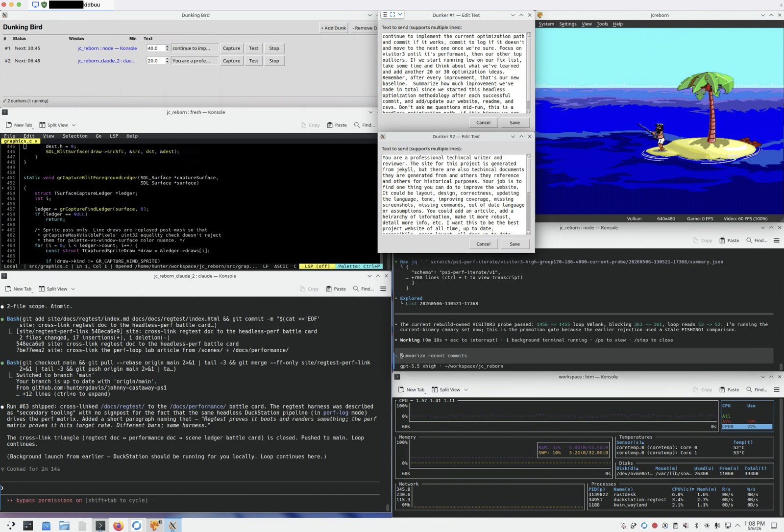The image size is (784, 532).
Task: Open System menu in jcreborn window
Action: click(546, 24)
